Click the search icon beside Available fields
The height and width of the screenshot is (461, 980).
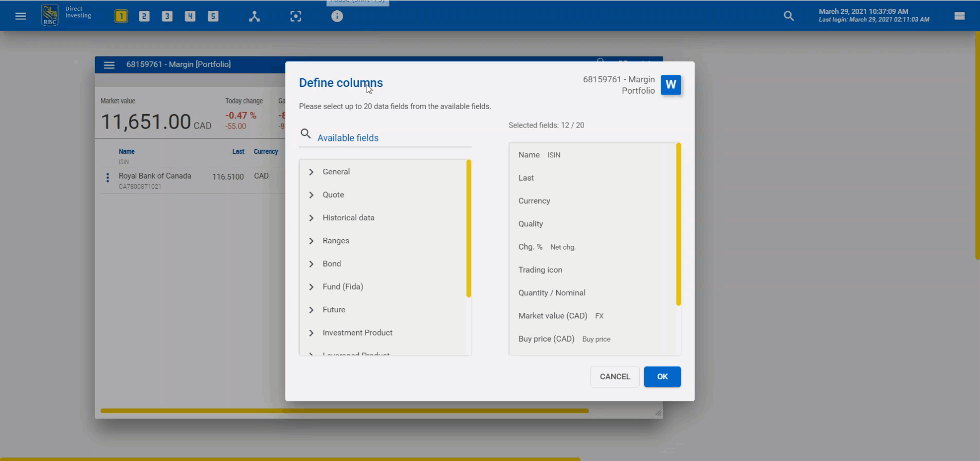click(x=305, y=134)
